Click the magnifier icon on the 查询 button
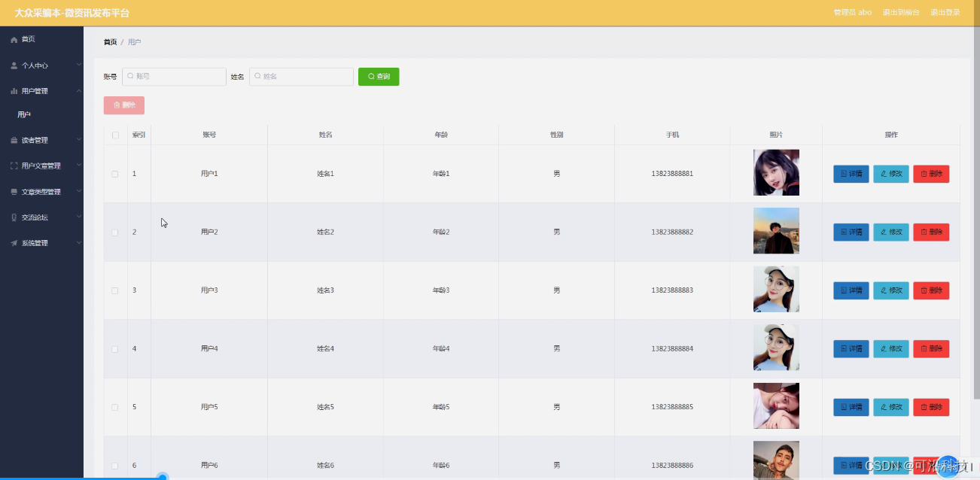Viewport: 980px width, 480px height. pos(371,77)
